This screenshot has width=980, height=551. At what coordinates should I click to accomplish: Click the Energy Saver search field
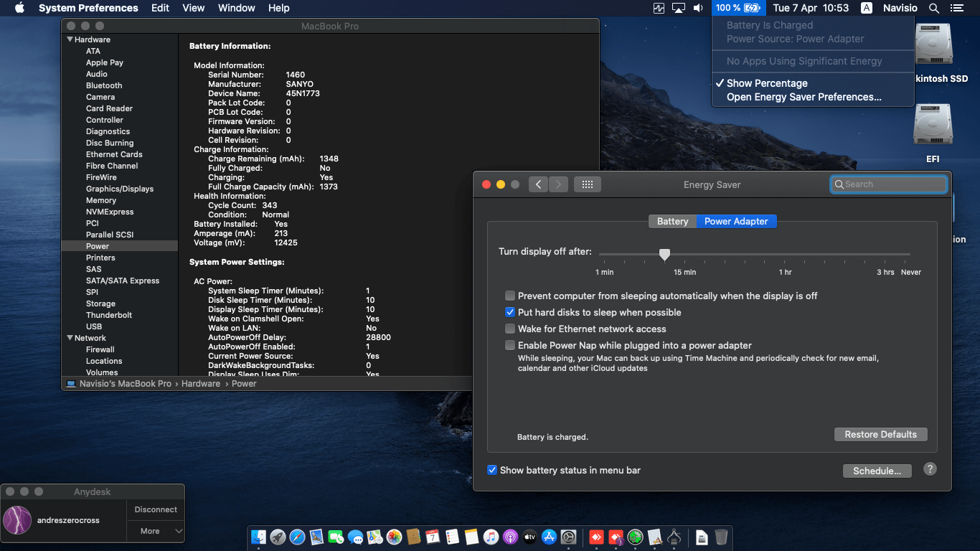pyautogui.click(x=889, y=184)
